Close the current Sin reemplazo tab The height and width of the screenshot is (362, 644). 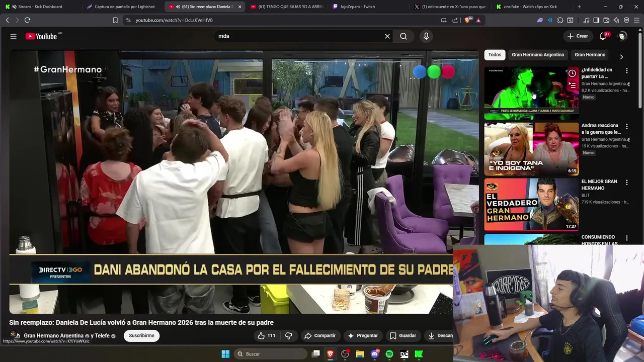[x=239, y=7]
